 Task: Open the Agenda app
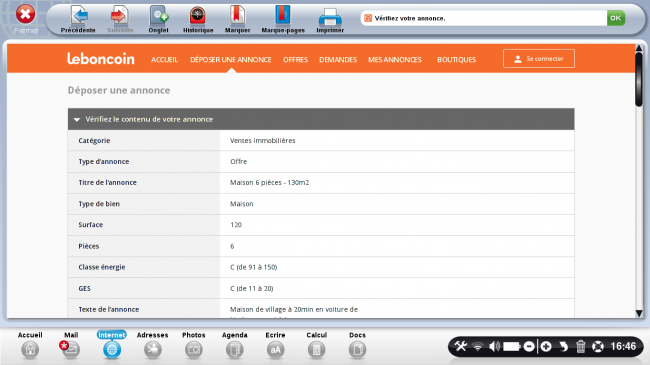[x=235, y=345]
